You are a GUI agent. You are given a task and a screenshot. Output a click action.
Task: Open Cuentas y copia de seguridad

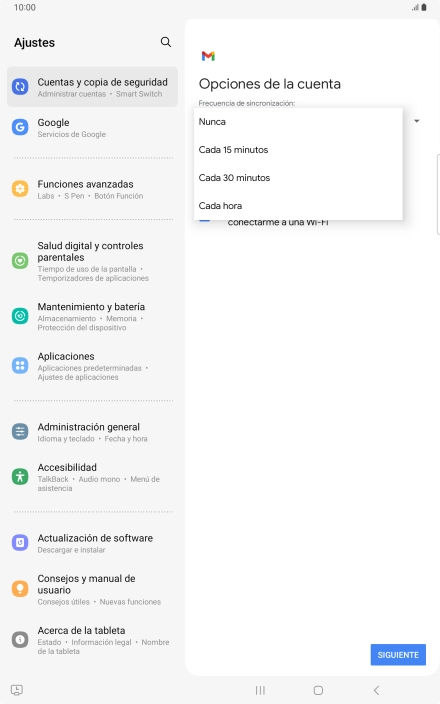(92, 87)
